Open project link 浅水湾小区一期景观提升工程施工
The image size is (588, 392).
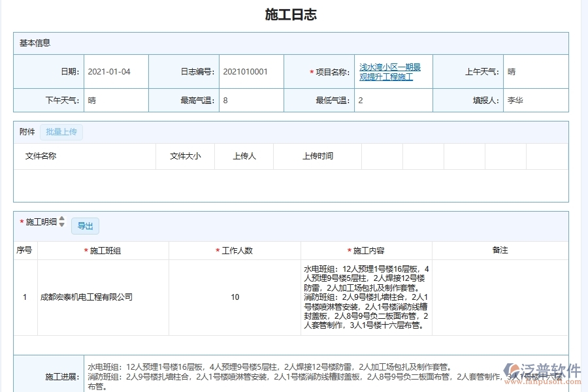pos(389,71)
